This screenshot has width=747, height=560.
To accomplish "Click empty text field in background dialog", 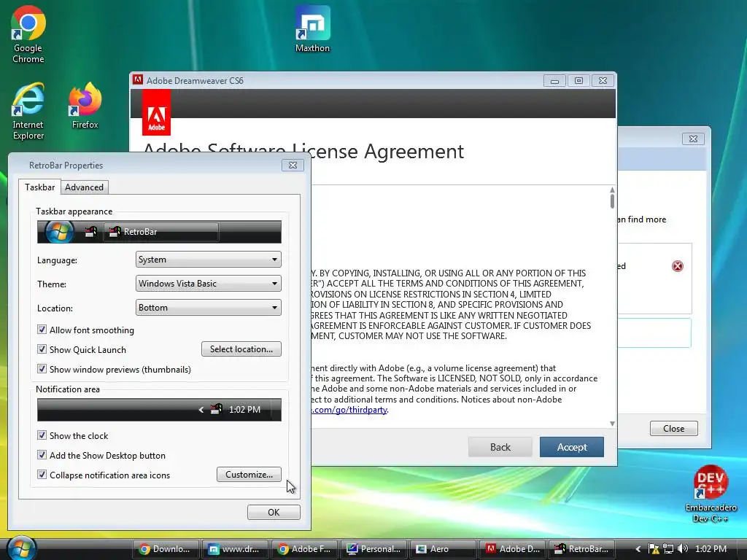I will click(654, 332).
